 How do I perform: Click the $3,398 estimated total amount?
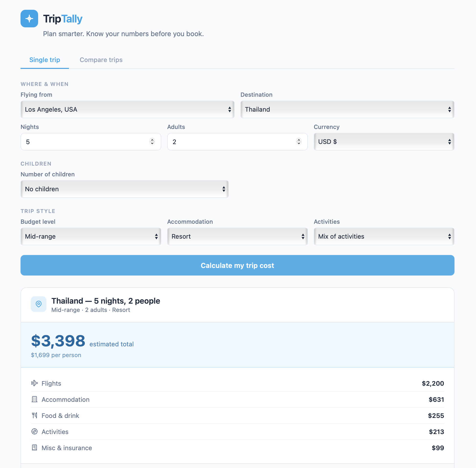pyautogui.click(x=58, y=341)
